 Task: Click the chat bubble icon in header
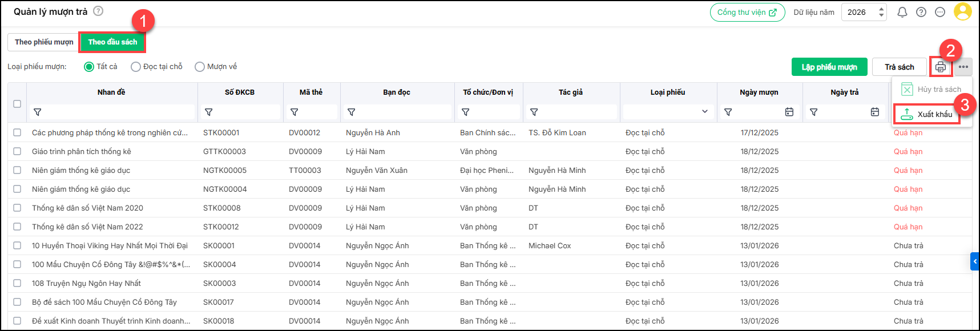(940, 12)
